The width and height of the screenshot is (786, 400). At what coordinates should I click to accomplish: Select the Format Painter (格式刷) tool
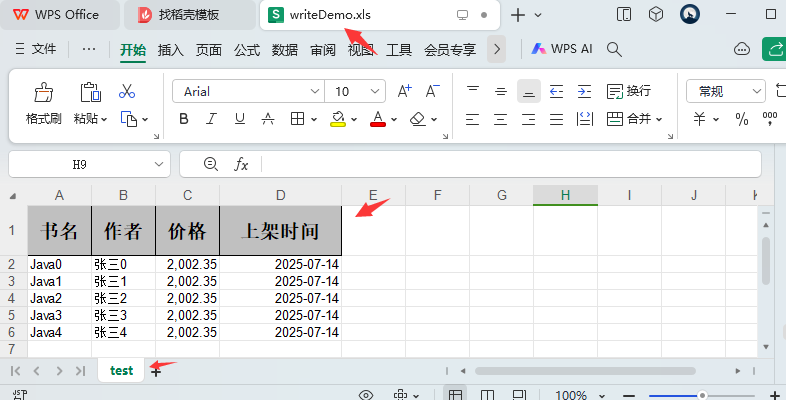(44, 103)
